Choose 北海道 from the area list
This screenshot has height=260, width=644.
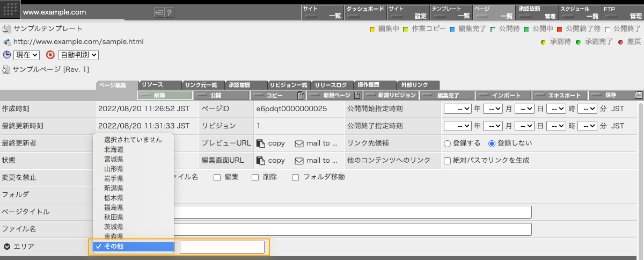[114, 149]
